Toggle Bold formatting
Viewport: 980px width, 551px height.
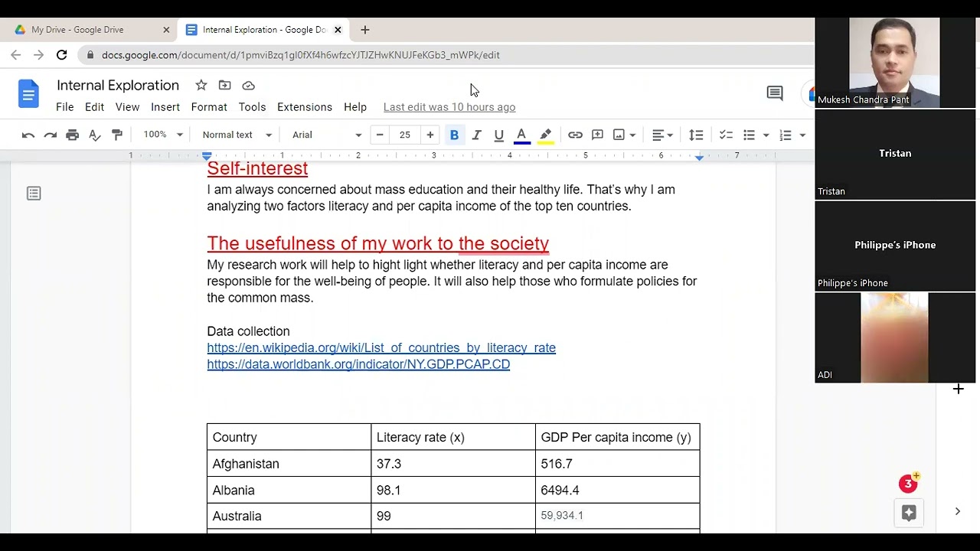pos(454,135)
